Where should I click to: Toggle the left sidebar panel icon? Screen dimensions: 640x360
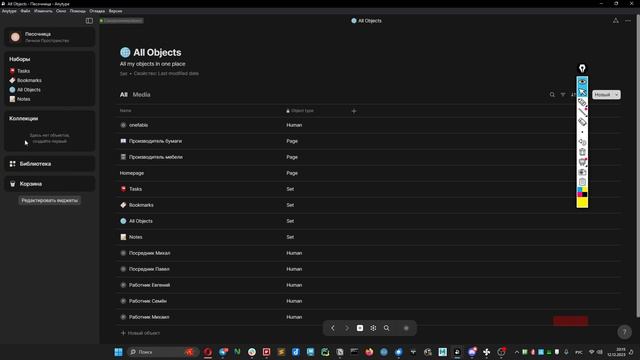(89, 20)
